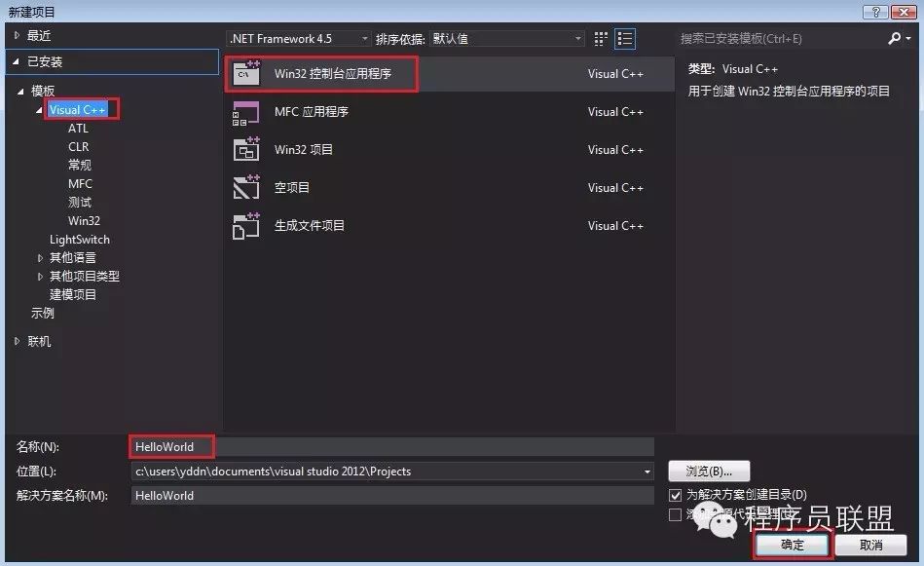Select 常规 under Visual C++
Image resolution: width=924 pixels, height=566 pixels.
[x=80, y=165]
